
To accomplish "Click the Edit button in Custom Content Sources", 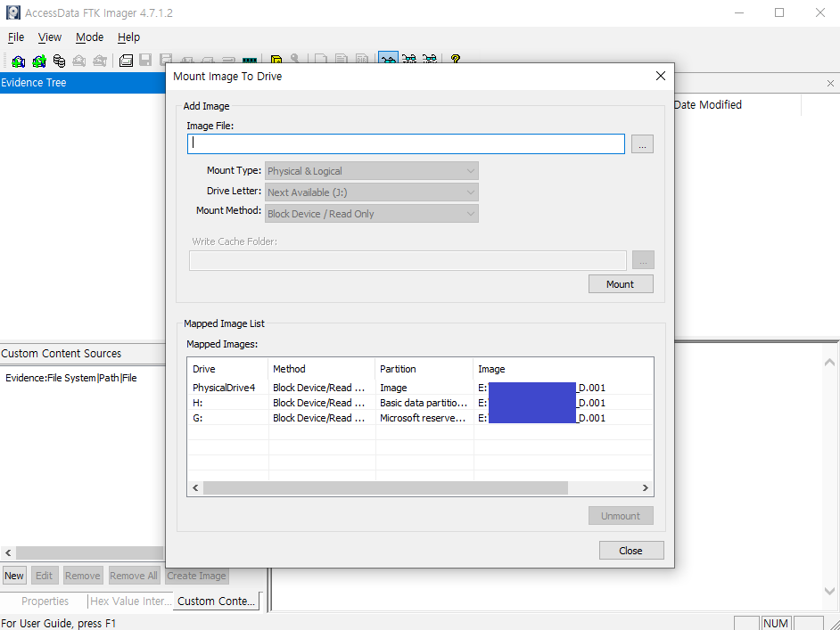I will (44, 576).
